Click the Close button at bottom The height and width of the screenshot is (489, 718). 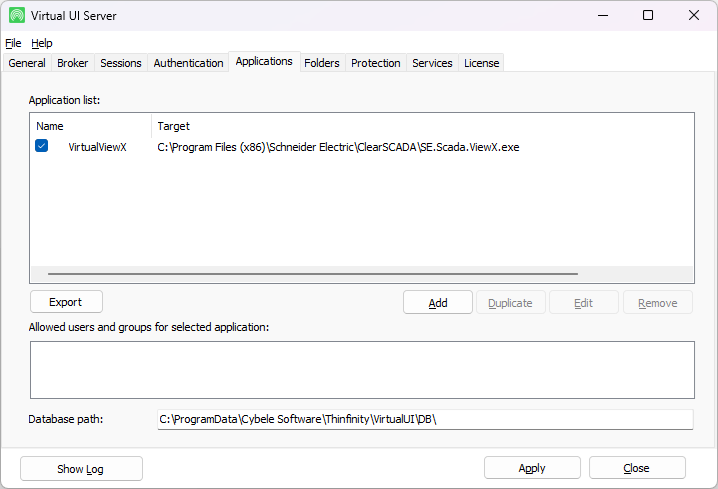(x=637, y=468)
